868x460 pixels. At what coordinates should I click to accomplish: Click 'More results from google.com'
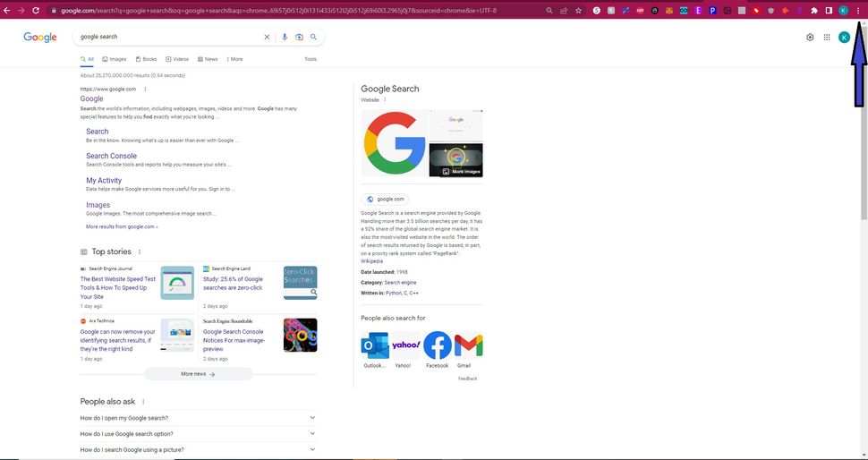[x=122, y=227]
